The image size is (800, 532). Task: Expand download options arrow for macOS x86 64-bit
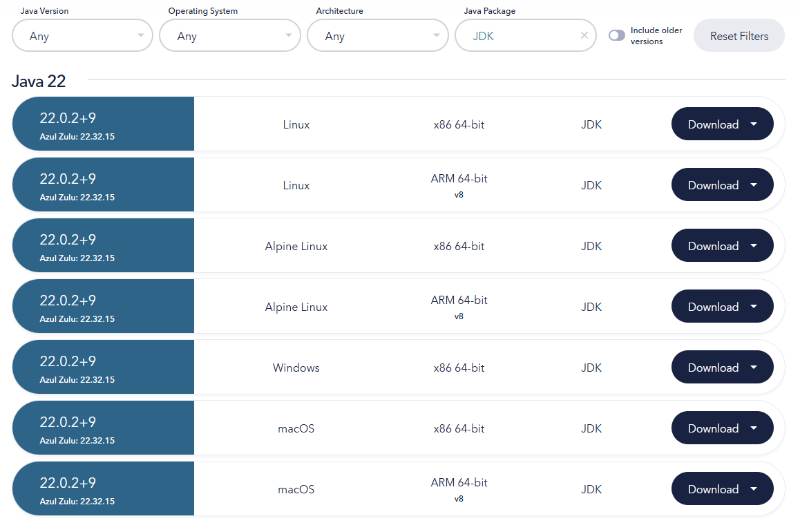(754, 428)
